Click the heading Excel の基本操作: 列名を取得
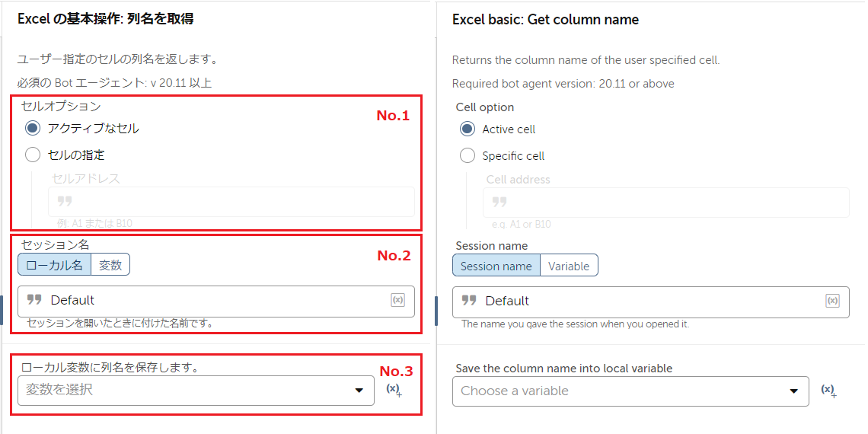 click(x=105, y=19)
